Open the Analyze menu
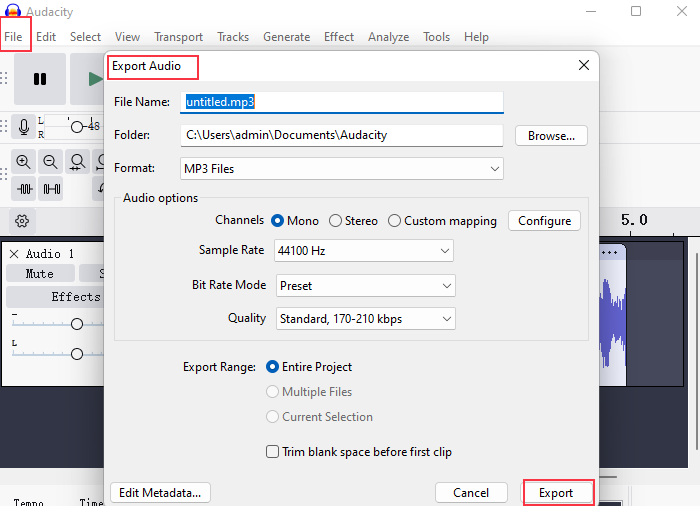 pos(388,37)
